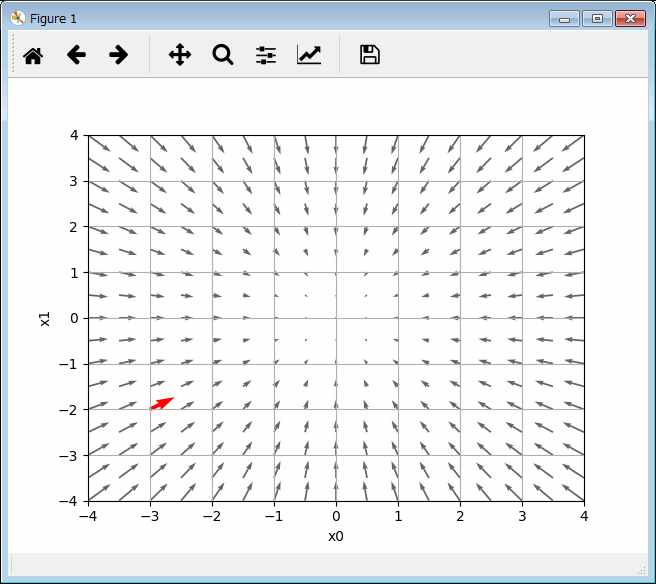
Task: Open the edit axis and curve parameters tool
Action: click(309, 55)
